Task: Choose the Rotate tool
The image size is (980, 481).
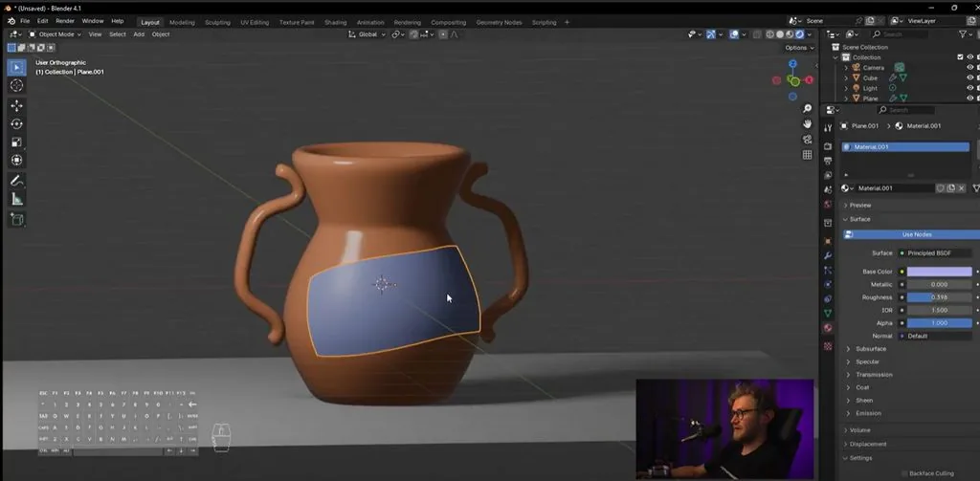Action: [17, 123]
